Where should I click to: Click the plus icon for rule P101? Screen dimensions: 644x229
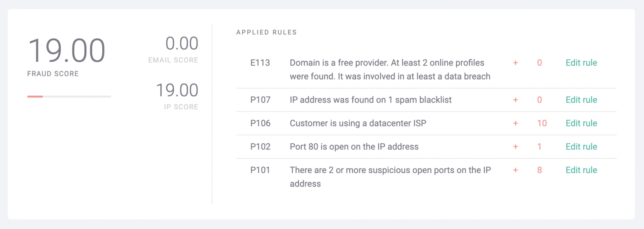515,171
